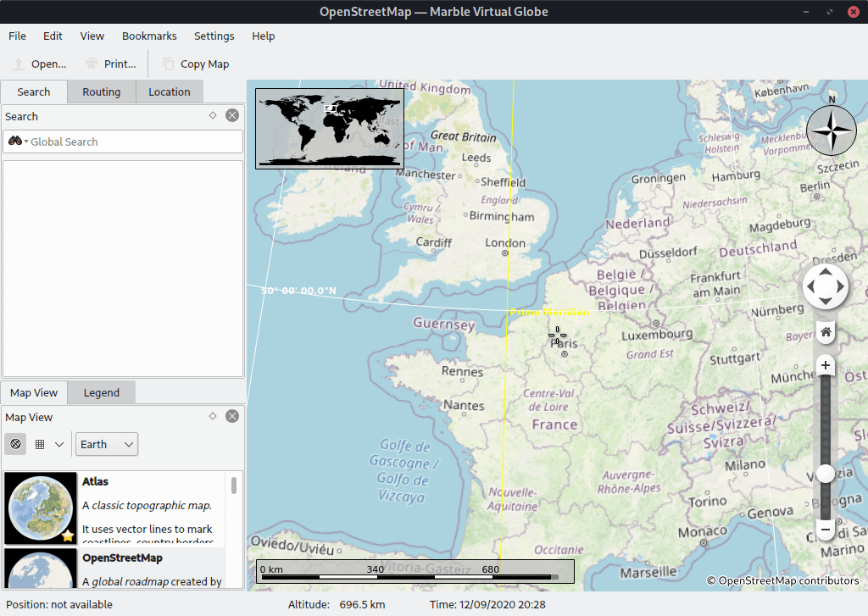Click the Nantes label on the map
This screenshot has width=868, height=616.
click(x=464, y=406)
